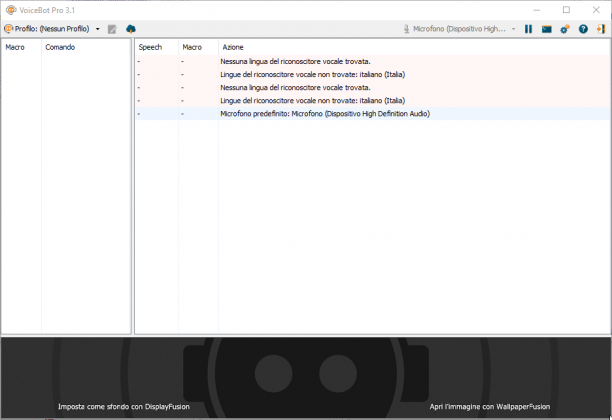The width and height of the screenshot is (612, 420).
Task: Open settings with the gear icon
Action: point(565,29)
